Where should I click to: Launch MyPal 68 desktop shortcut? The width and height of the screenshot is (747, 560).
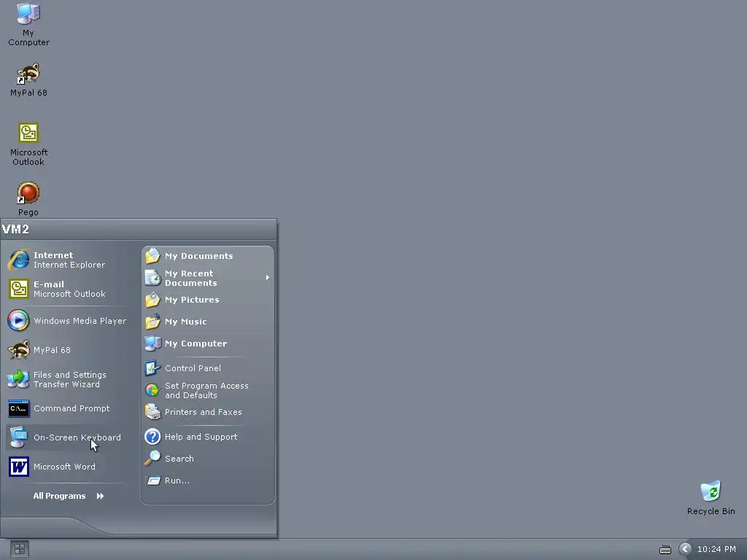[28, 79]
